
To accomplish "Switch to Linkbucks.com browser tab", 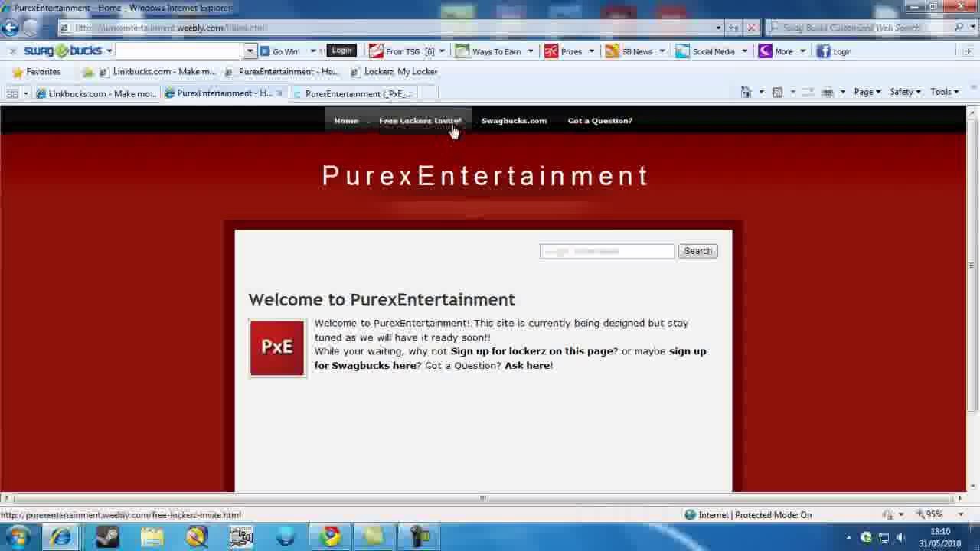I will click(x=96, y=93).
